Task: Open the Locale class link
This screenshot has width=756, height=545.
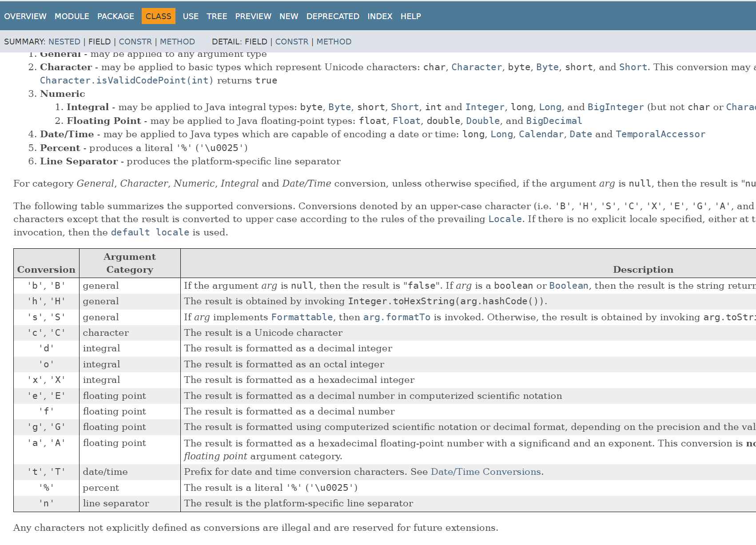Action: (x=505, y=219)
